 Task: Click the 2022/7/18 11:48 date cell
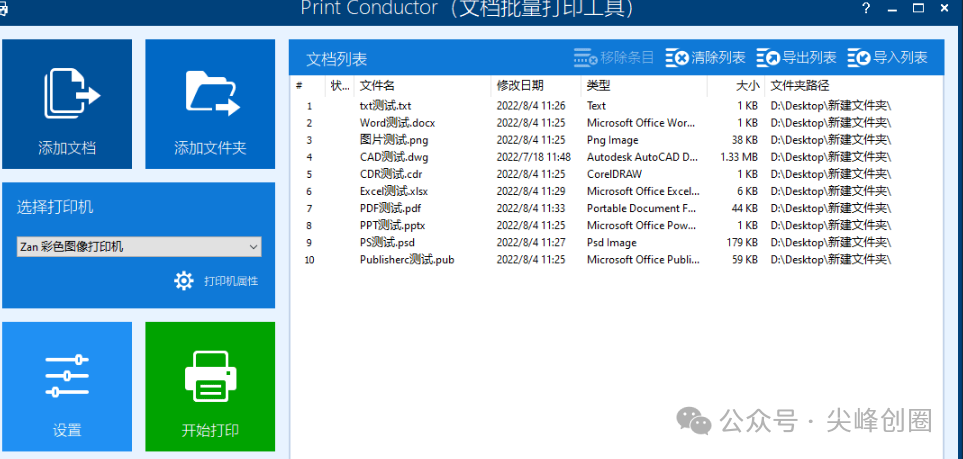534,157
